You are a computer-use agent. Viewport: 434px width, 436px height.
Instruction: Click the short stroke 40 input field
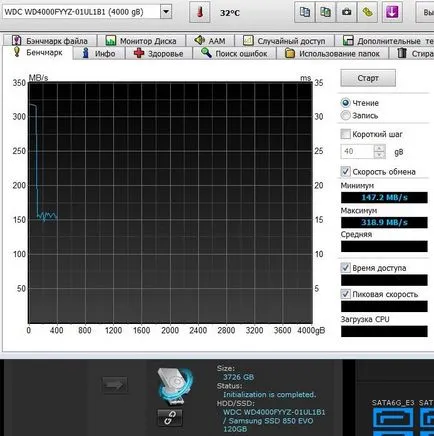click(357, 152)
